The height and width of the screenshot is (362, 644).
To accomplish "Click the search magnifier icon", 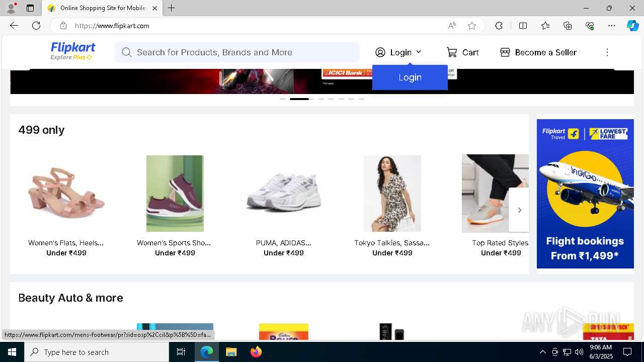I will [x=126, y=52].
